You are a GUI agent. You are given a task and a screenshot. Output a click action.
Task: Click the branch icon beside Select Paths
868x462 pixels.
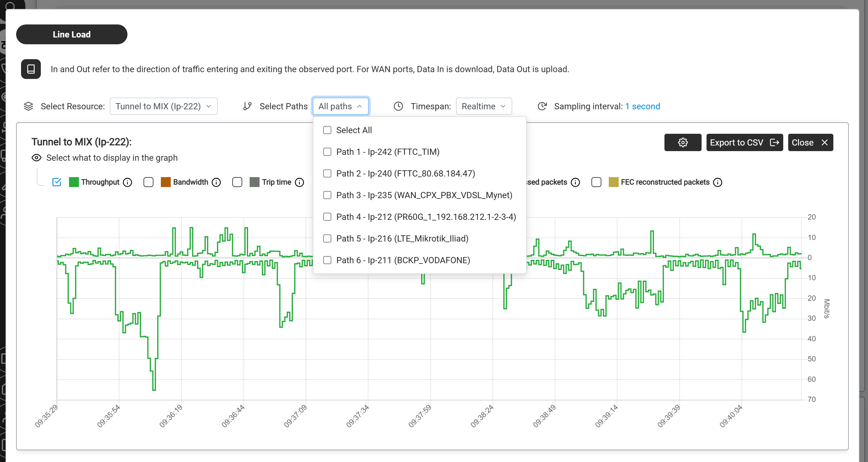point(247,106)
